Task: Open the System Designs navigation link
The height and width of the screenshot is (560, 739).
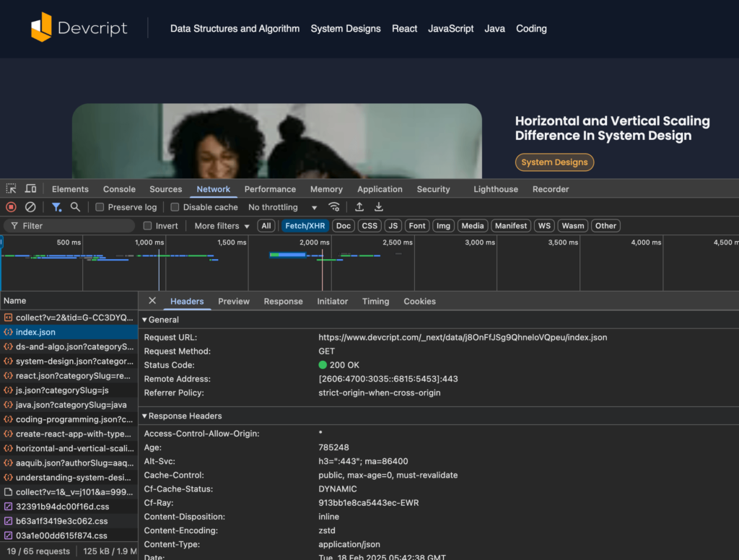Action: coord(345,29)
